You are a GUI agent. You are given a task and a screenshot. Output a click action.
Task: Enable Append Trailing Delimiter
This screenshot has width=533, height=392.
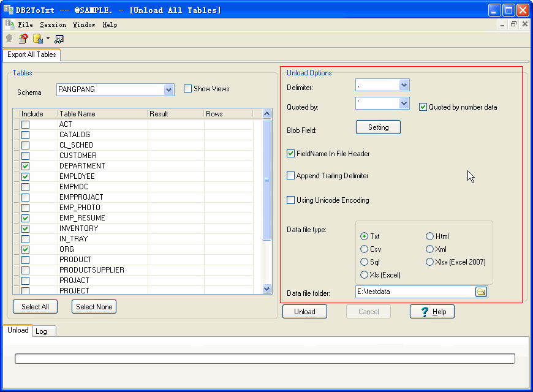point(290,176)
